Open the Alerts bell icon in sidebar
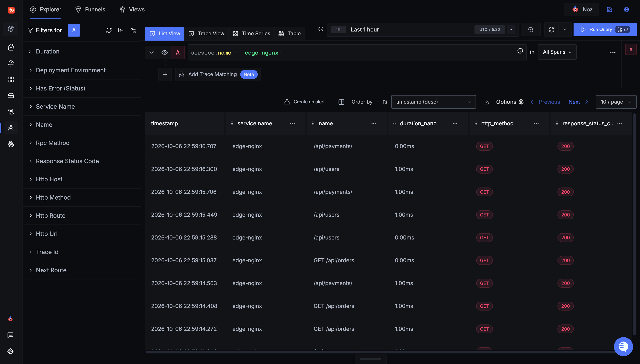 tap(11, 63)
